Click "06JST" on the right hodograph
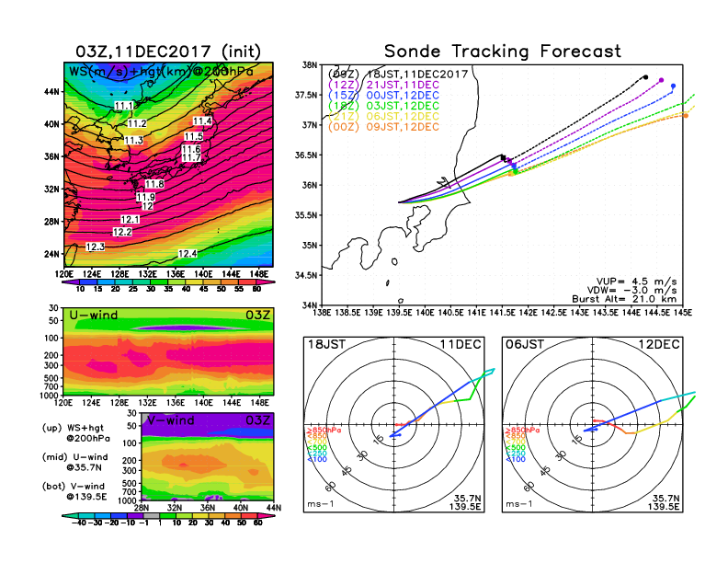Image resolution: width=728 pixels, height=563 pixels. coord(525,344)
